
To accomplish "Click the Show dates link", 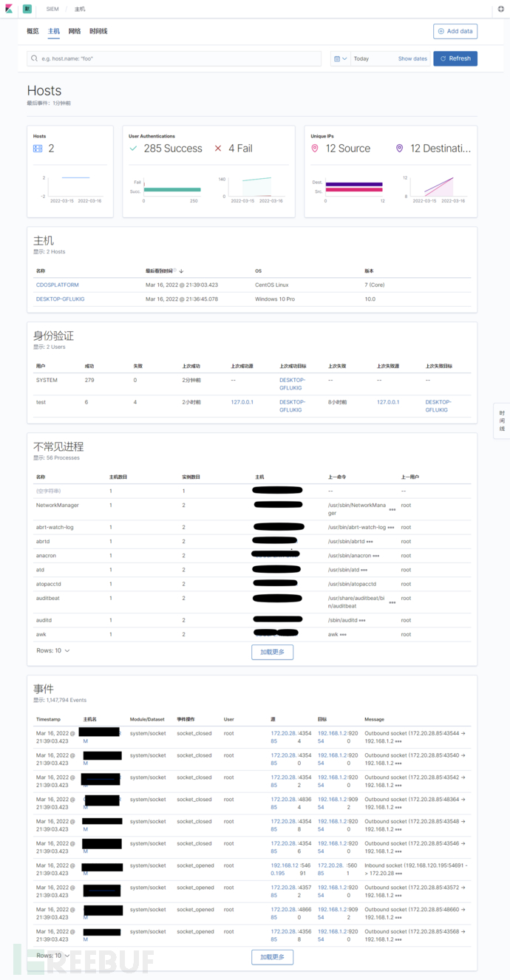I will tap(412, 58).
